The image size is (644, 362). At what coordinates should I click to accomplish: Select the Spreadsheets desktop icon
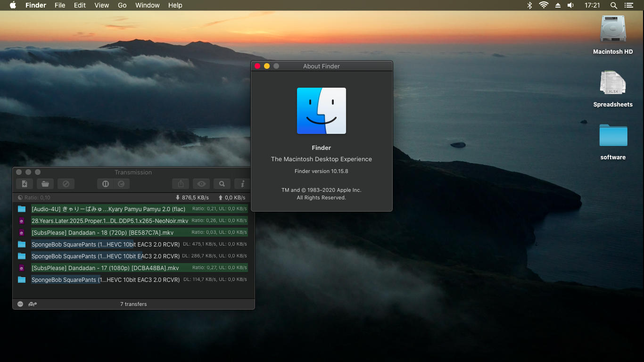pyautogui.click(x=613, y=82)
